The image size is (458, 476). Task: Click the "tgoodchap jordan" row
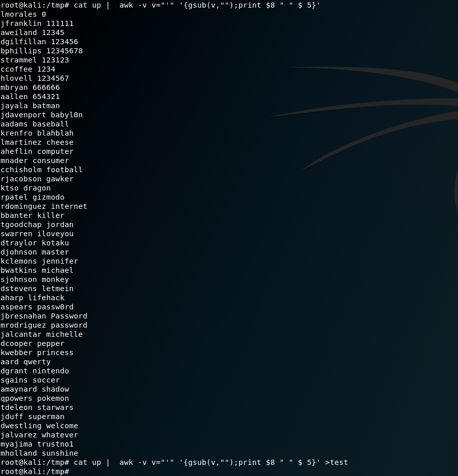click(x=37, y=225)
